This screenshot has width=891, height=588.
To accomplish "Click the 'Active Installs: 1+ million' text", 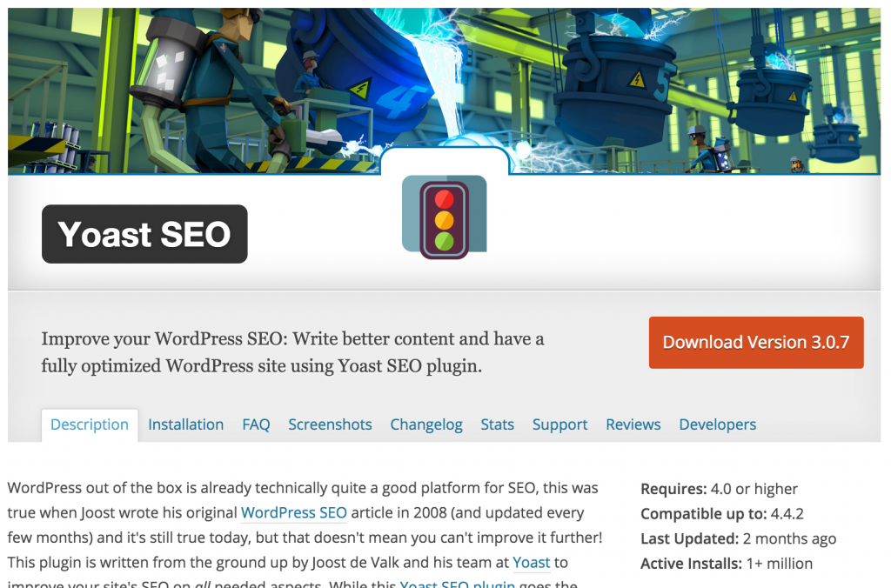I will (727, 564).
